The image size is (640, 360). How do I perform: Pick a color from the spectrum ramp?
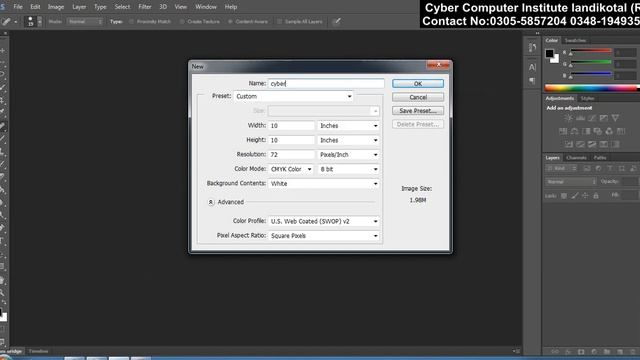point(591,88)
